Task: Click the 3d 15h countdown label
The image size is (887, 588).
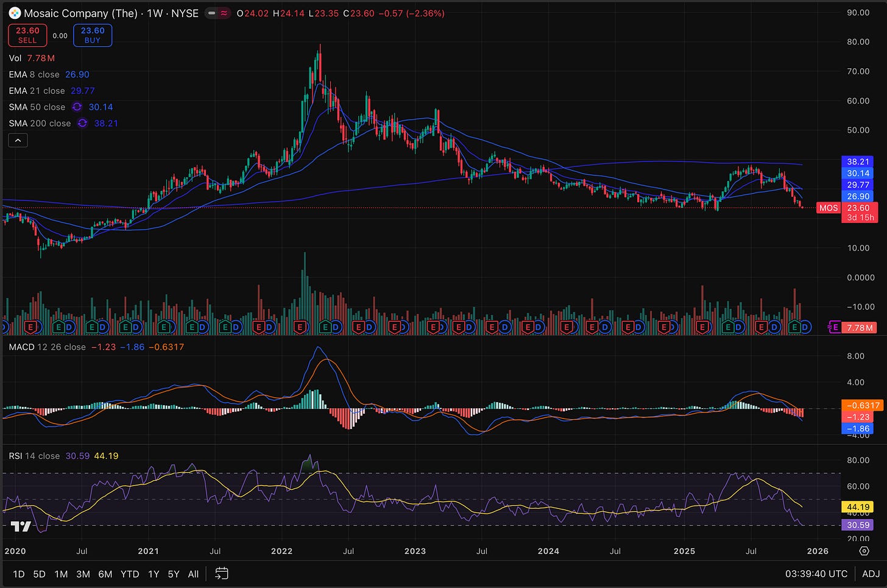Action: pyautogui.click(x=860, y=218)
